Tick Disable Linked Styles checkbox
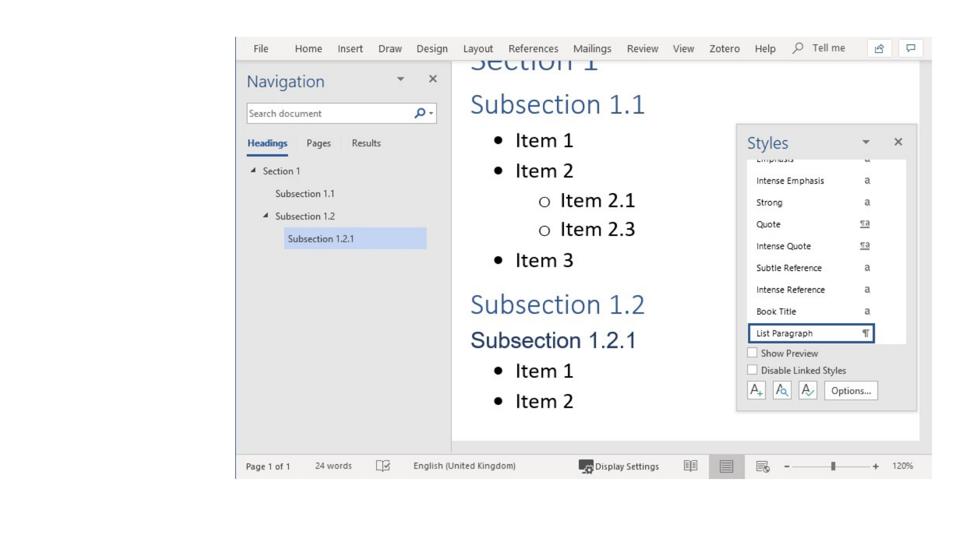This screenshot has width=980, height=551. click(752, 370)
